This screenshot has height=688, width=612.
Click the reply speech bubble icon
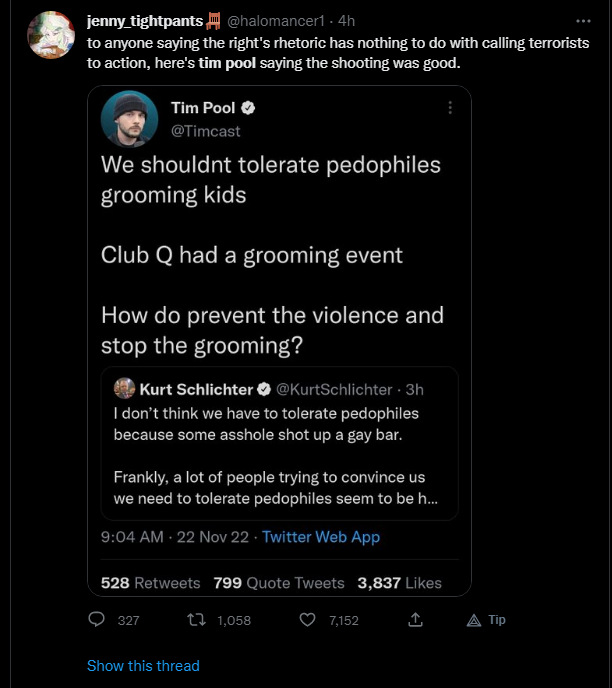coord(97,620)
